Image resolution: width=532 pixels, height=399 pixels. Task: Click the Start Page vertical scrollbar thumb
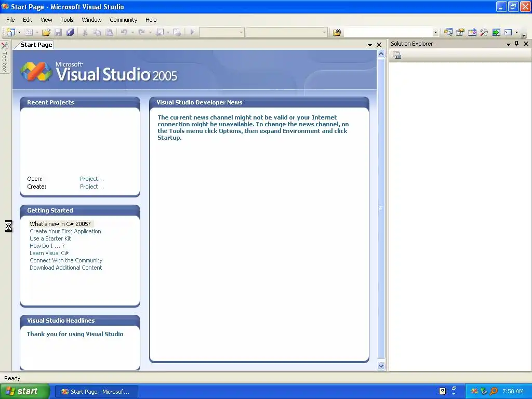click(x=381, y=208)
